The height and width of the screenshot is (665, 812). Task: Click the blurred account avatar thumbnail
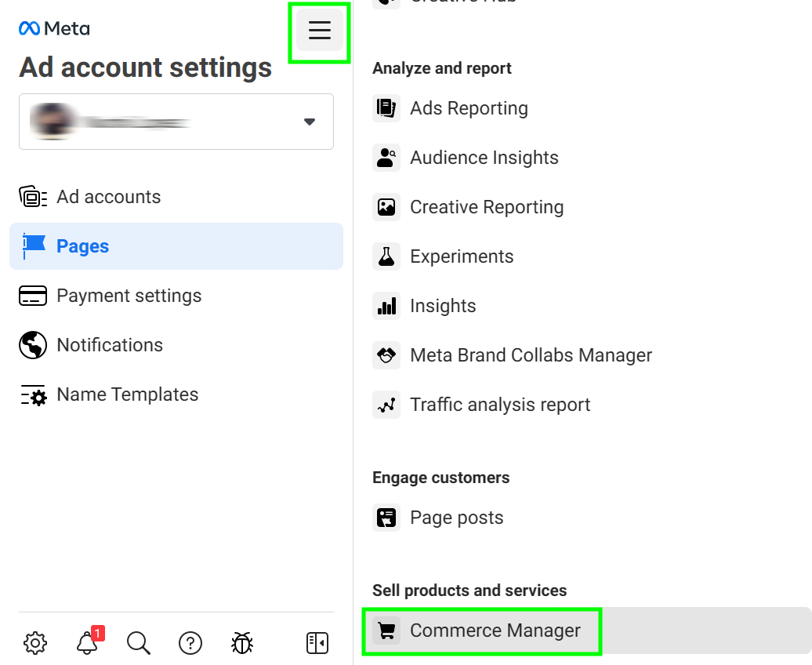pyautogui.click(x=52, y=122)
